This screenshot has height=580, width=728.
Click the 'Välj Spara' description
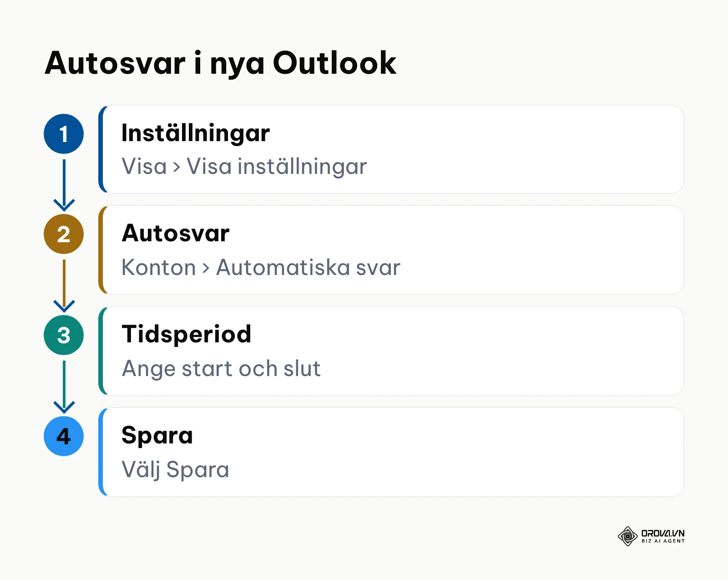tap(175, 470)
